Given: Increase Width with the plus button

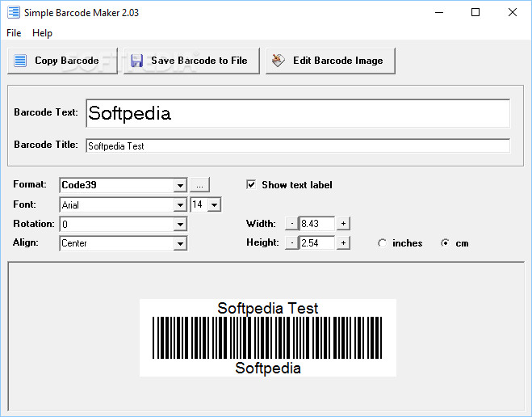Looking at the screenshot, I should pos(343,223).
